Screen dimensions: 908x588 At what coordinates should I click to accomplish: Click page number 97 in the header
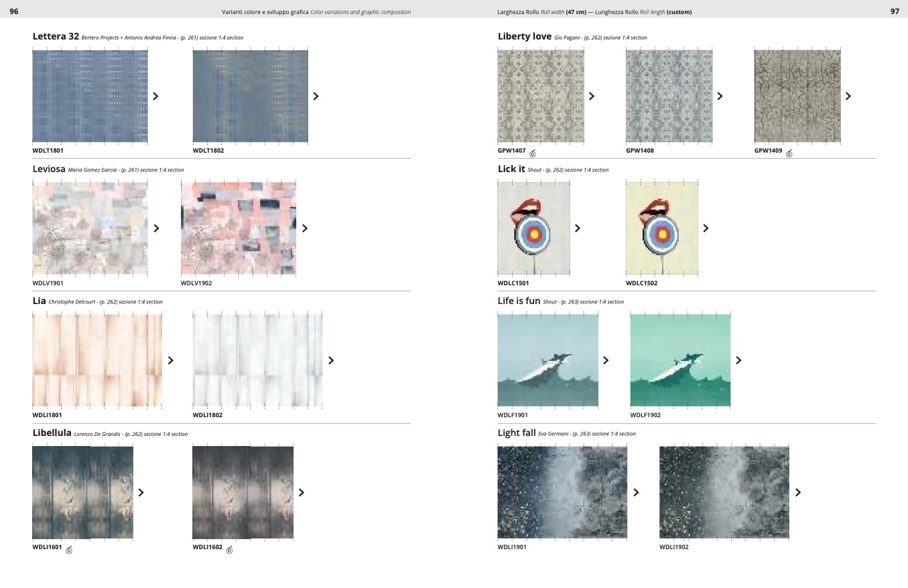tap(895, 11)
